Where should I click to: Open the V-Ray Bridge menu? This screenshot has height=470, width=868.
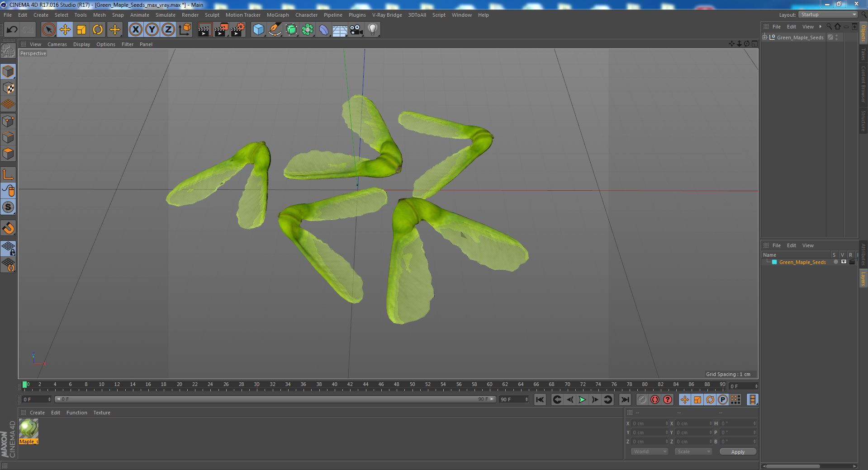387,15
